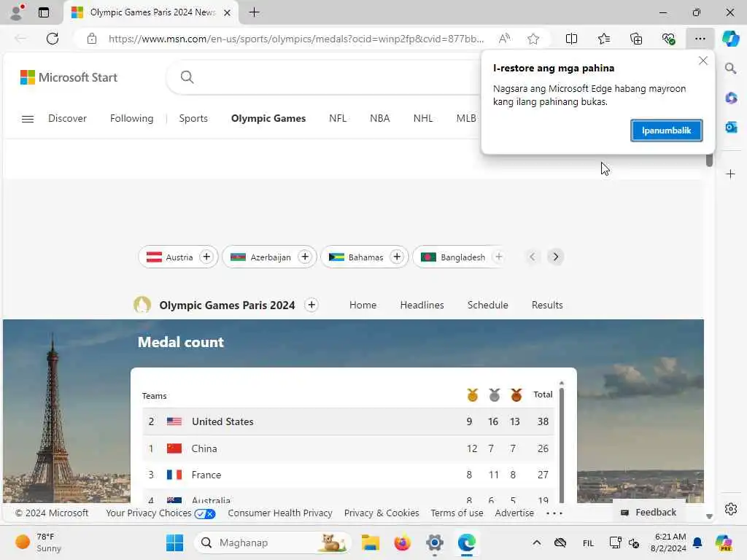The image size is (747, 560).
Task: Open the NHL section
Action: click(423, 118)
